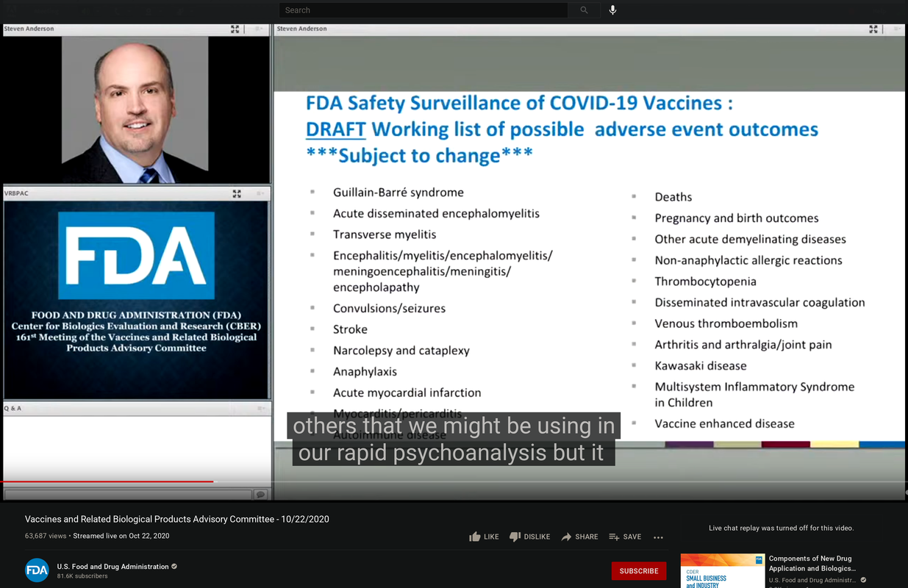This screenshot has height=588, width=908.
Task: Open the three-dot more actions menu
Action: pyautogui.click(x=658, y=537)
